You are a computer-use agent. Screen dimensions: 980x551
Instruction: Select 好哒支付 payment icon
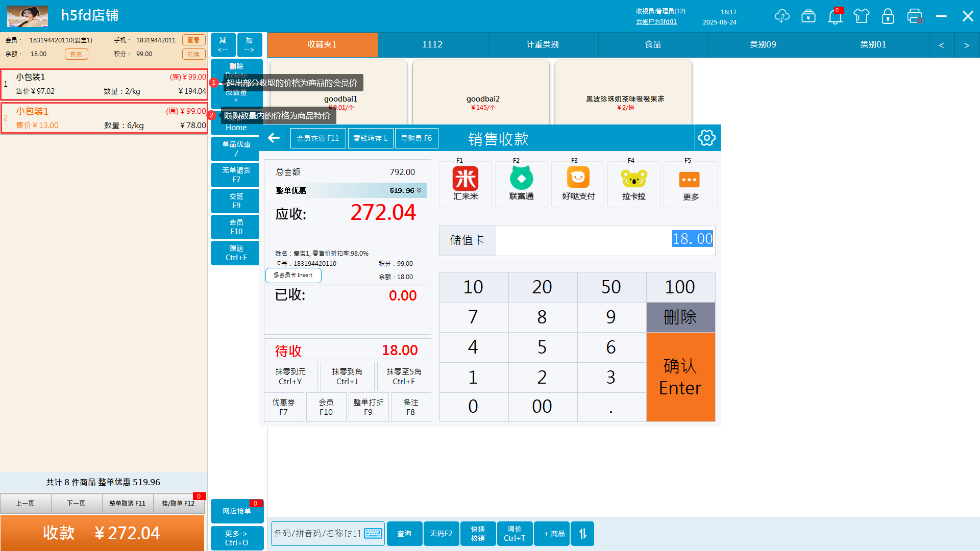point(578,184)
